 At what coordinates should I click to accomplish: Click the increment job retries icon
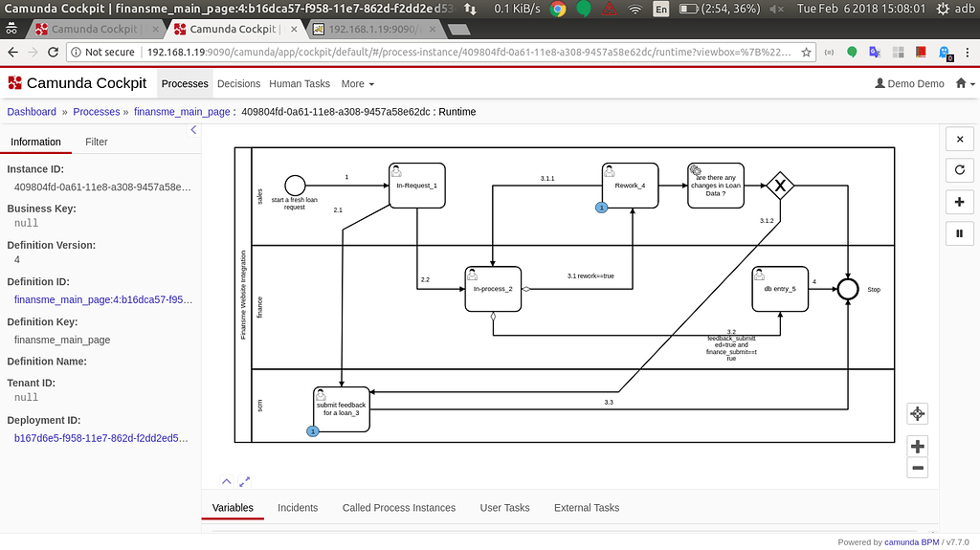click(959, 170)
